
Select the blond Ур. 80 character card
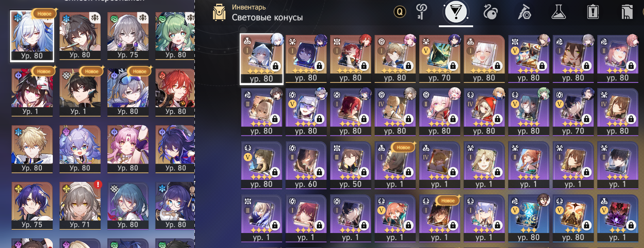[x=32, y=149]
